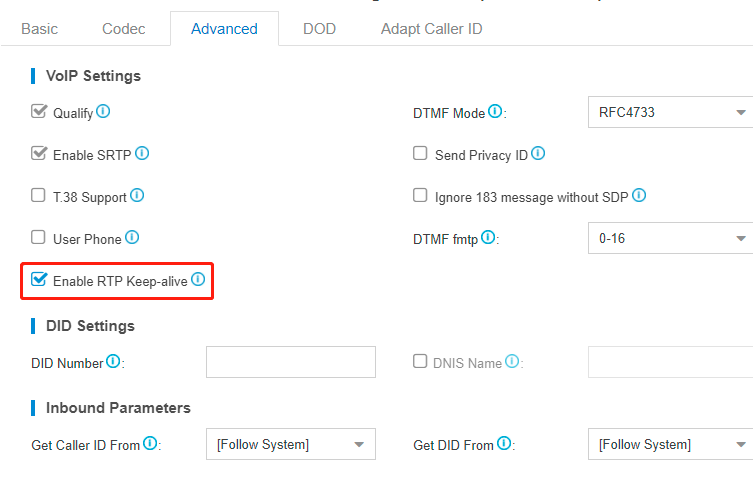Check Ignore 183 message without SDP
The image size is (753, 484).
click(x=420, y=195)
